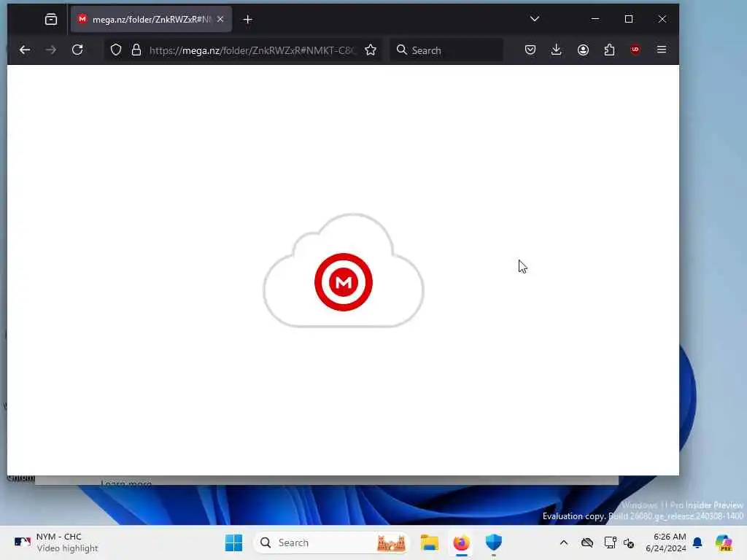This screenshot has width=747, height=560.
Task: Open a new tab with plus button
Action: pos(248,20)
